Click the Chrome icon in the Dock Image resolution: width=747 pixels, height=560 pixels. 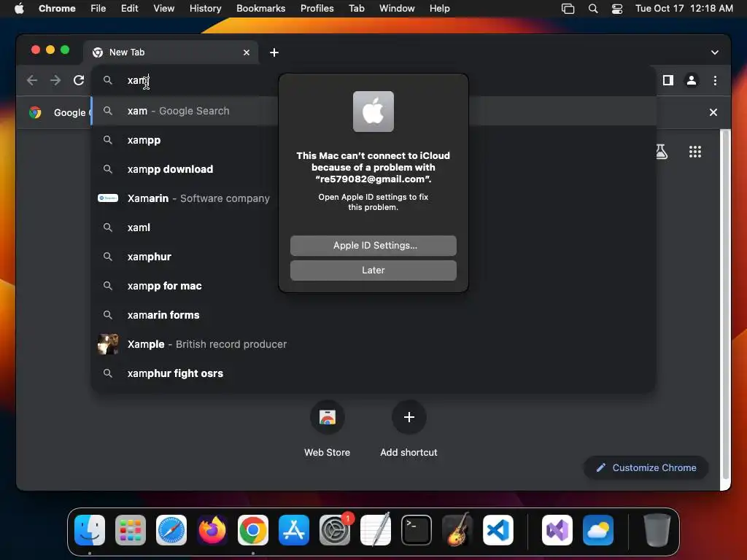tap(253, 530)
